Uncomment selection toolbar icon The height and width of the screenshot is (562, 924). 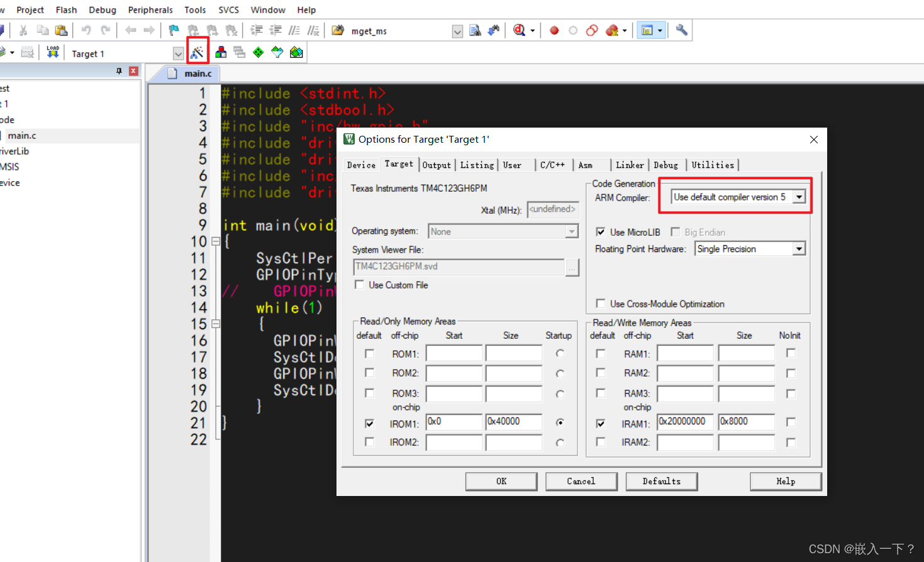point(313,30)
